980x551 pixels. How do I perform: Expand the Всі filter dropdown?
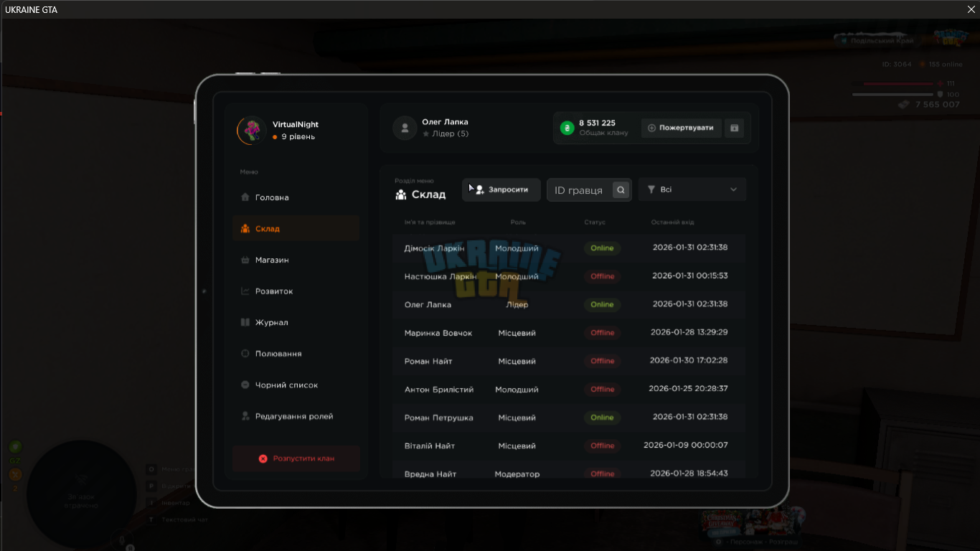click(x=692, y=189)
